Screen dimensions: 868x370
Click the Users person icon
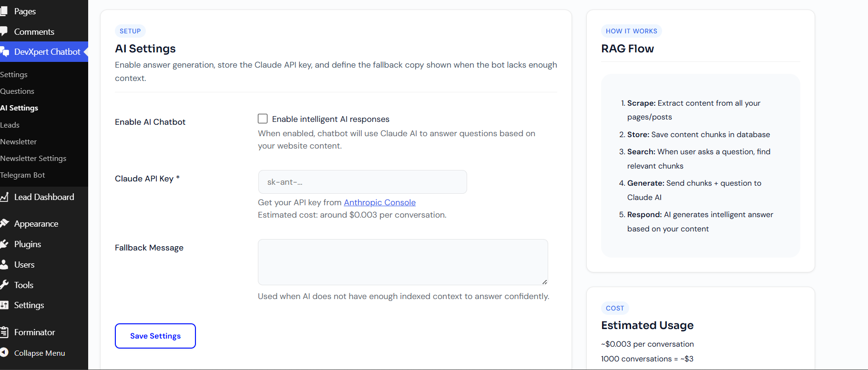click(x=4, y=264)
